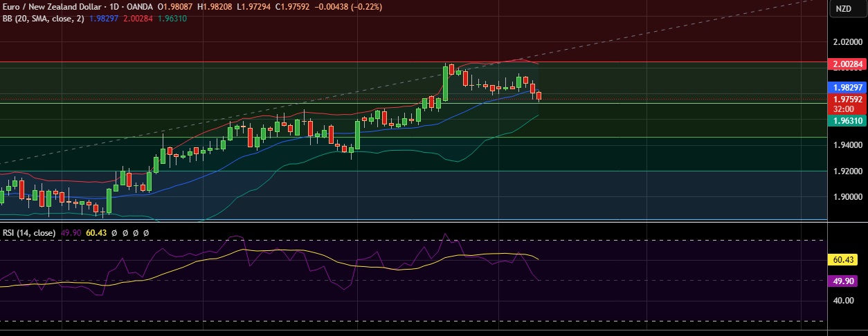Viewport: 868px width, 336px height.
Task: Select the BB (20, SMA, close, 2) indicator legend
Action: coord(43,18)
